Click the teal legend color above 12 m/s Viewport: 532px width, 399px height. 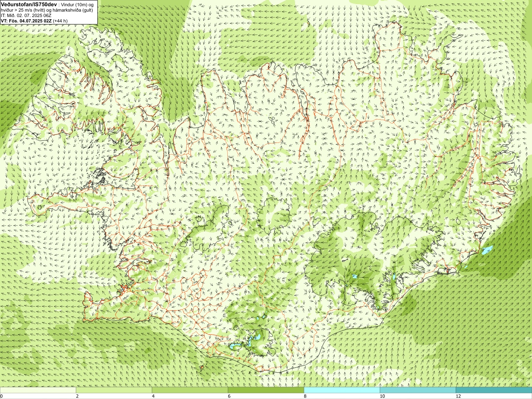point(494,390)
